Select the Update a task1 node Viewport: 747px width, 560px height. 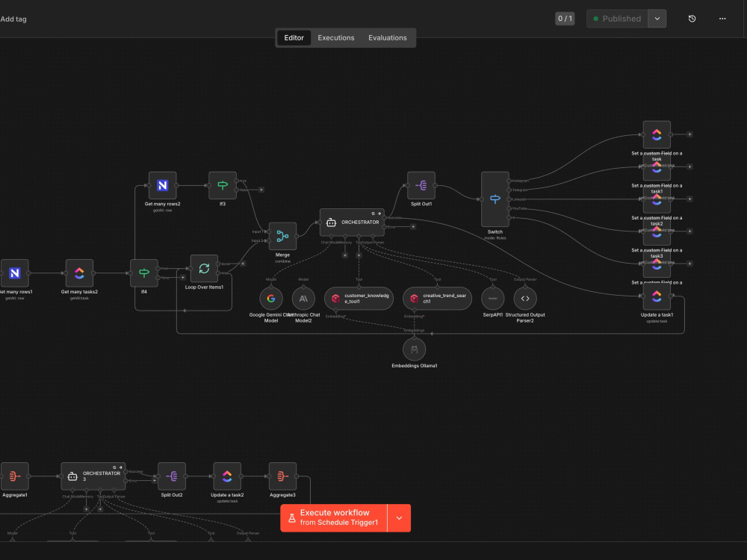pyautogui.click(x=657, y=296)
